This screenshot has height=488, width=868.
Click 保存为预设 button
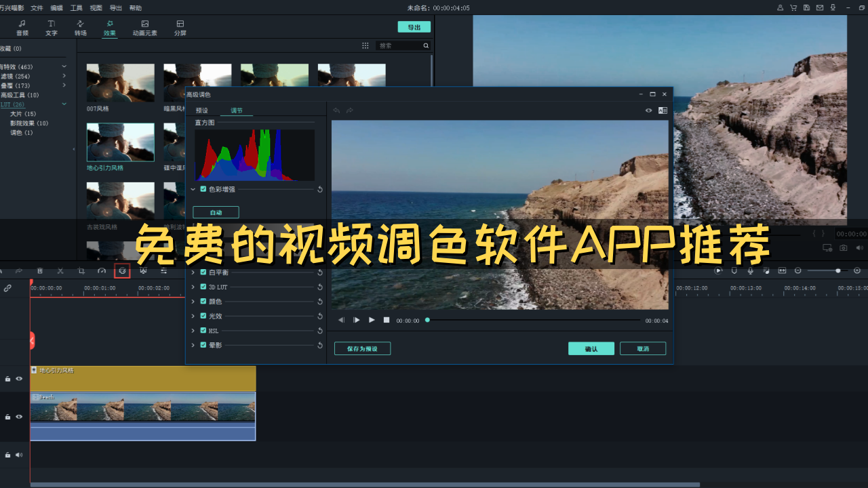click(362, 348)
